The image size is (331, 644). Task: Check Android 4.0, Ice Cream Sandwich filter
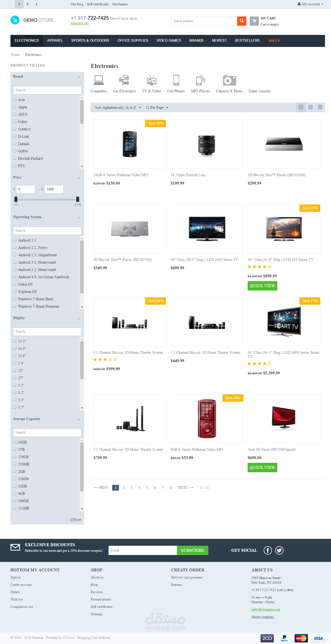pyautogui.click(x=15, y=277)
